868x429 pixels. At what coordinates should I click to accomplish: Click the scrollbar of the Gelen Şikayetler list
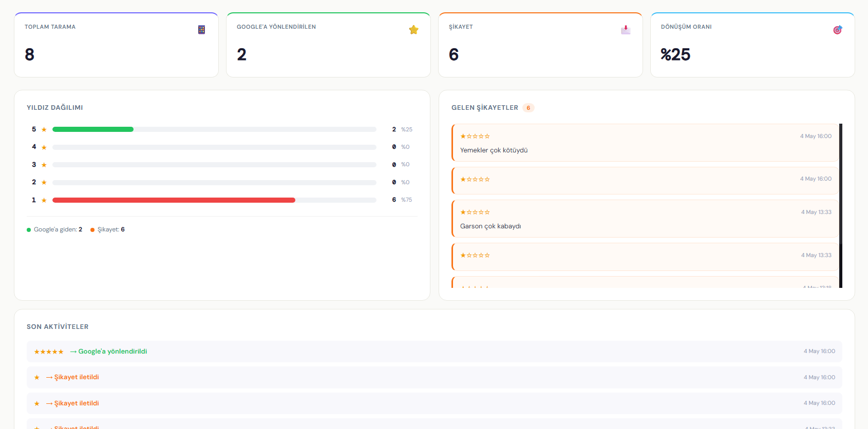tap(841, 205)
